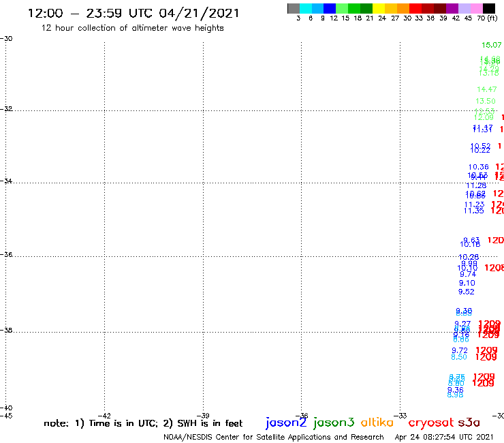
Task: Click the timestamp 'Apr 24 08:27:54 UTC 2021'
Action: point(444,437)
